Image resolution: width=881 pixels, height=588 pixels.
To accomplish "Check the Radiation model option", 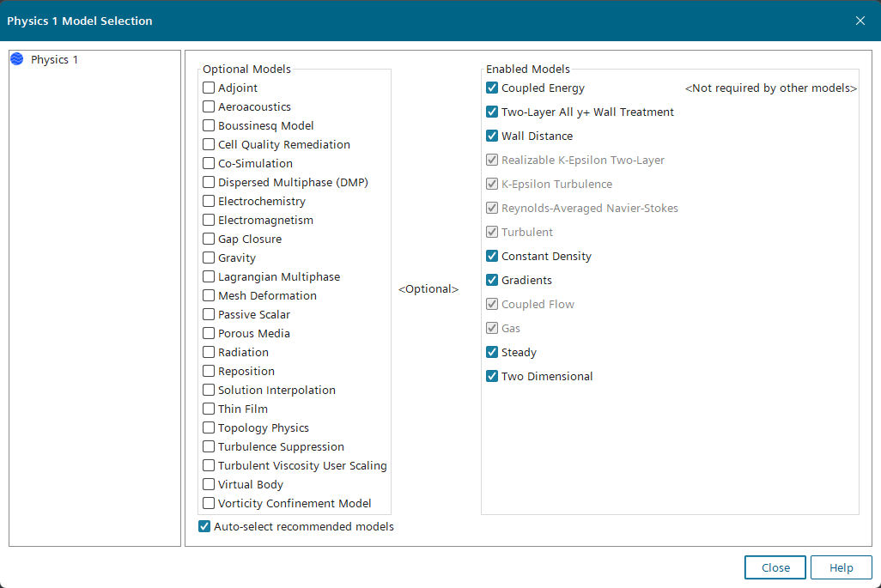I will click(209, 352).
